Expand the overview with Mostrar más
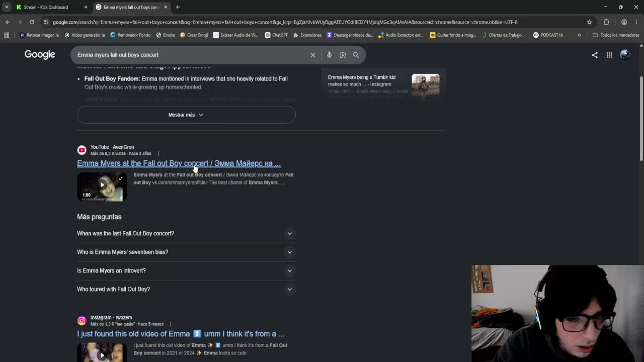644x362 pixels. 186,115
